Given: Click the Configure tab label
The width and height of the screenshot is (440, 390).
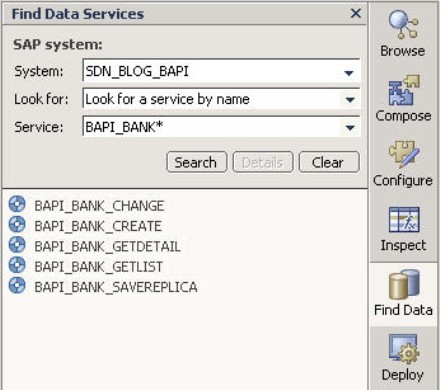Looking at the screenshot, I should pyautogui.click(x=403, y=181).
